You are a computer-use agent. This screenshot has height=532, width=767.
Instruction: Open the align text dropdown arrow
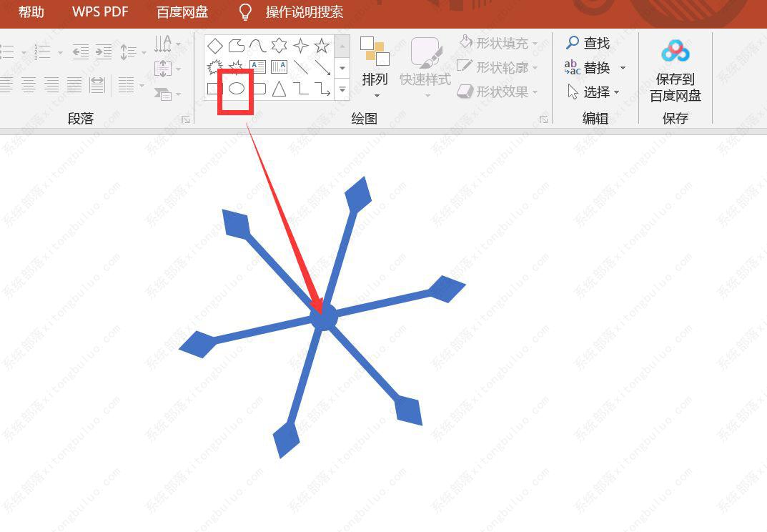[179, 69]
